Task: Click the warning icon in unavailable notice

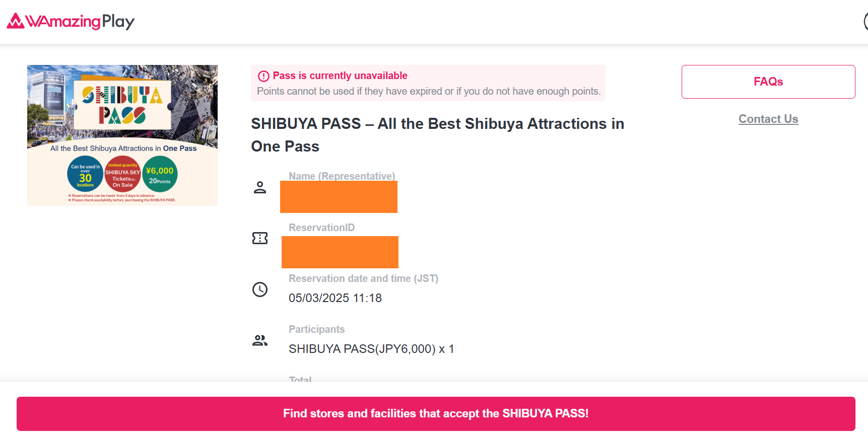Action: [263, 76]
